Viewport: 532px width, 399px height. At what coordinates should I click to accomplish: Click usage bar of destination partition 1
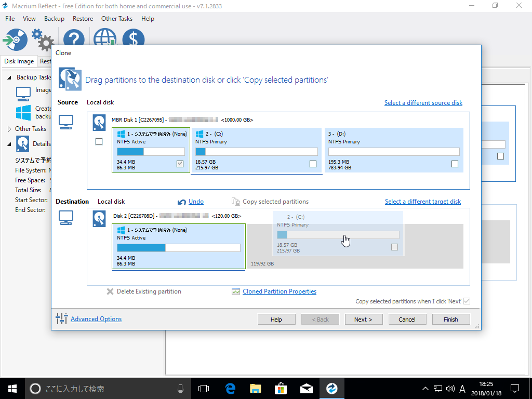click(179, 248)
